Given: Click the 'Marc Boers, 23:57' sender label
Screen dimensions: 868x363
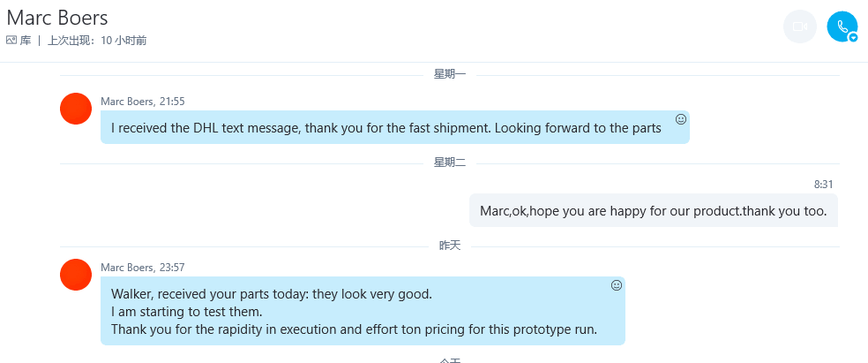Looking at the screenshot, I should pos(143,268).
